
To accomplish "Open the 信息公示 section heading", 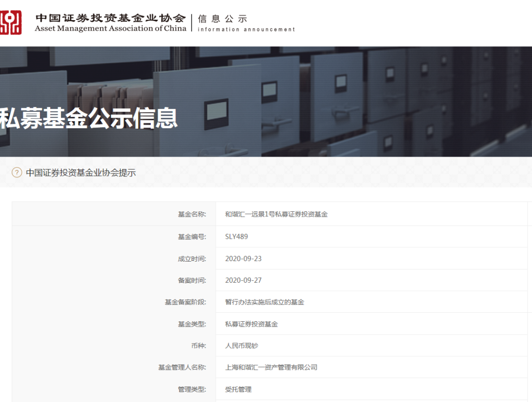I will (222, 19).
